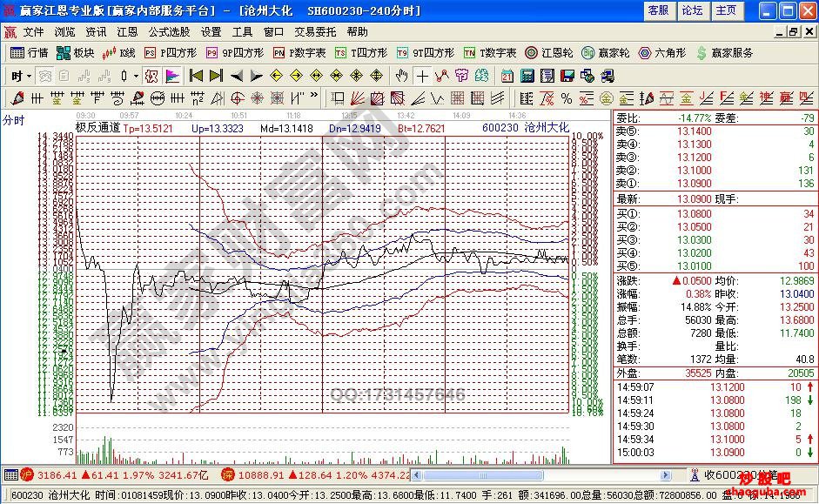The width and height of the screenshot is (819, 504).
Task: Toggle the crosshair cursor tool
Action: 422,77
